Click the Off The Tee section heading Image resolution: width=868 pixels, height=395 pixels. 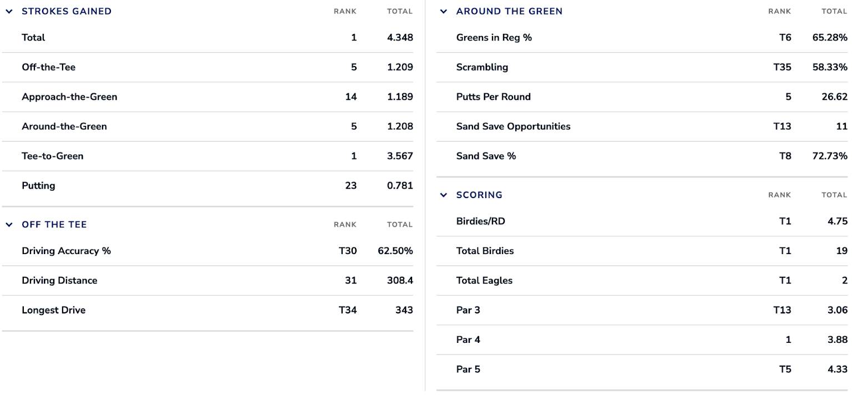pos(54,225)
